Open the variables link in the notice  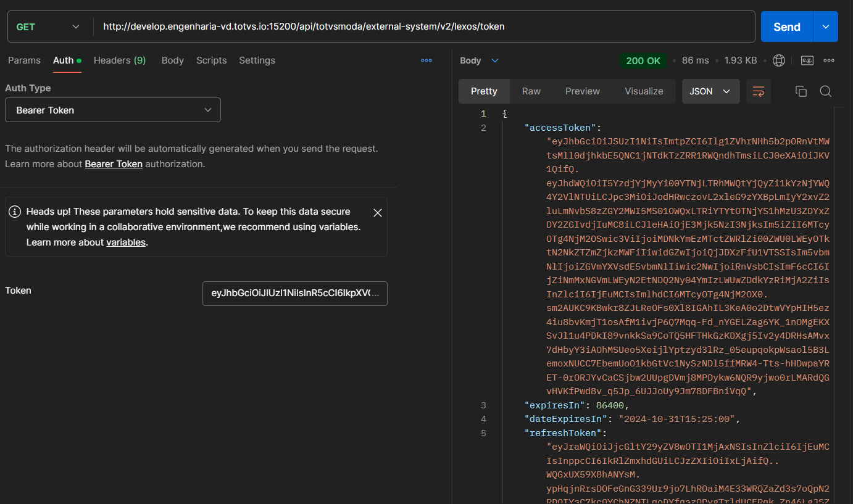pyautogui.click(x=126, y=242)
